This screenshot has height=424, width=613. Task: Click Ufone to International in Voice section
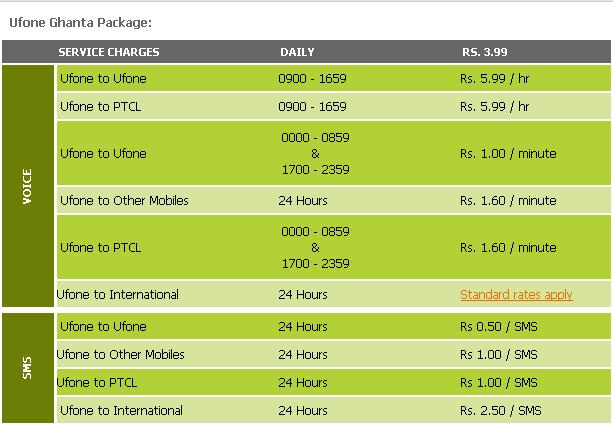tap(119, 295)
